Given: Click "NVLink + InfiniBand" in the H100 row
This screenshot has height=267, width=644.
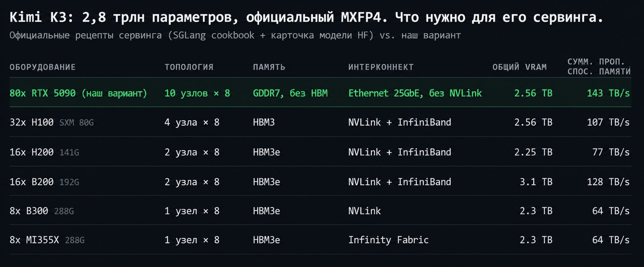Looking at the screenshot, I should coord(399,122).
